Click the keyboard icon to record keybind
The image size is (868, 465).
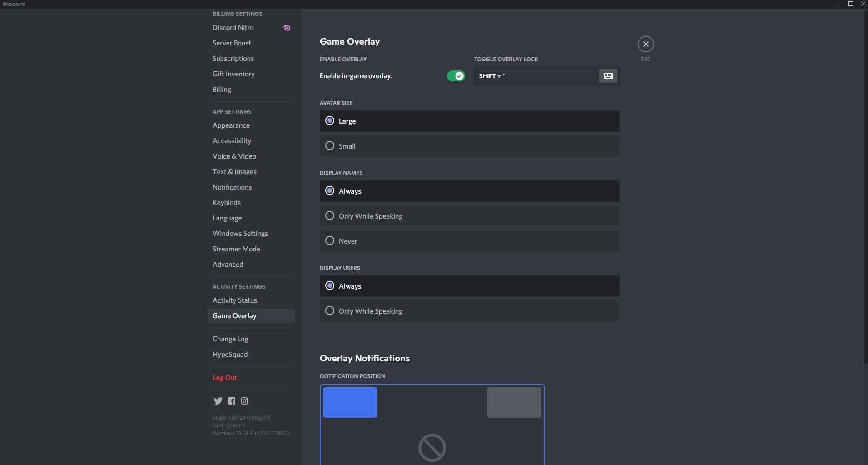608,76
